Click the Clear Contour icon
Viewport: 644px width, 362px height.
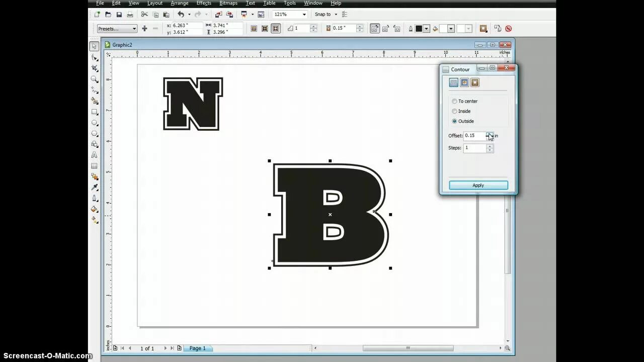coord(508,29)
